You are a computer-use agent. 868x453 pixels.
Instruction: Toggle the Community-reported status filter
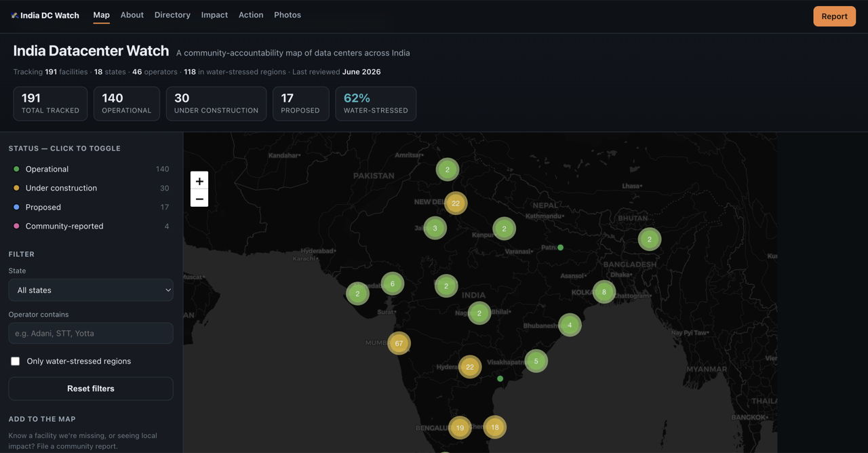[91, 226]
